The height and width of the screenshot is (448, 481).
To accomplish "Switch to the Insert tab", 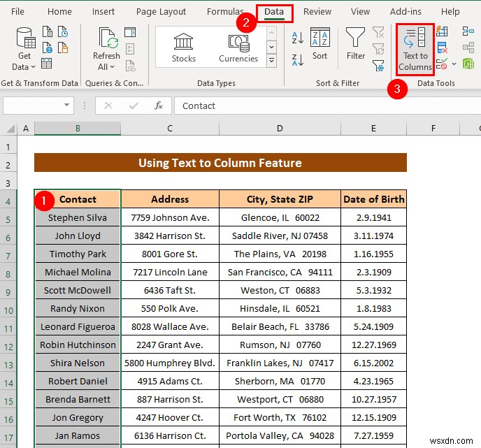I will coord(103,12).
